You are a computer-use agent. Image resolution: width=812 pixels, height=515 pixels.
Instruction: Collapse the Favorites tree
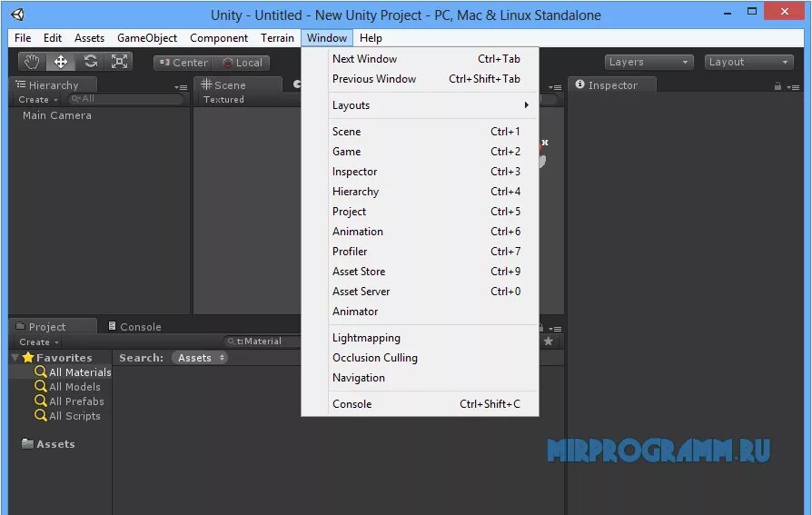15,358
